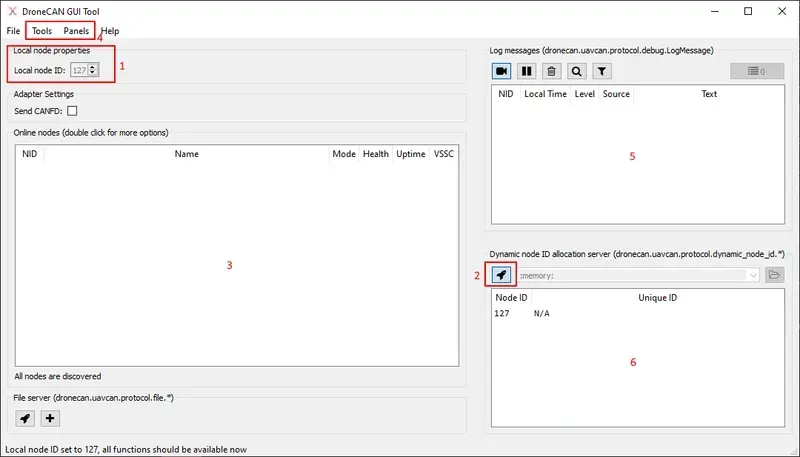Click 'All nodes are discovered' status text

(x=58, y=376)
